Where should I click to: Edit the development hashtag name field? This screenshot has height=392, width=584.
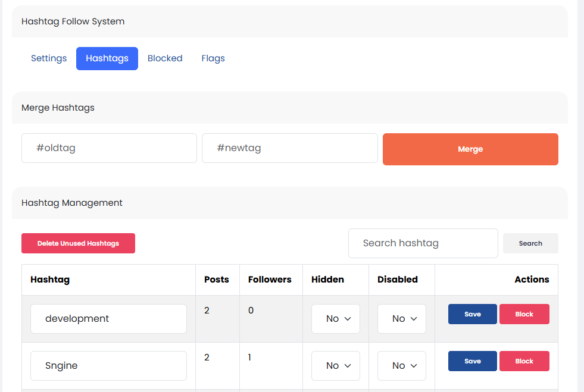coord(108,319)
